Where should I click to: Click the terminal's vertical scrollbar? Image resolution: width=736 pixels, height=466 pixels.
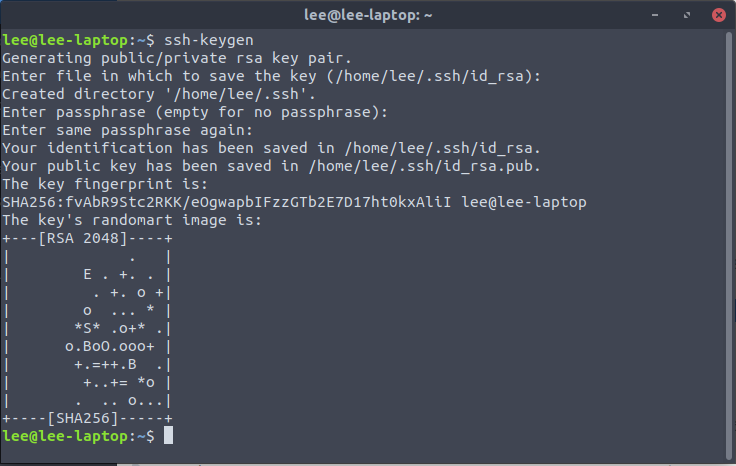[x=730, y=244]
